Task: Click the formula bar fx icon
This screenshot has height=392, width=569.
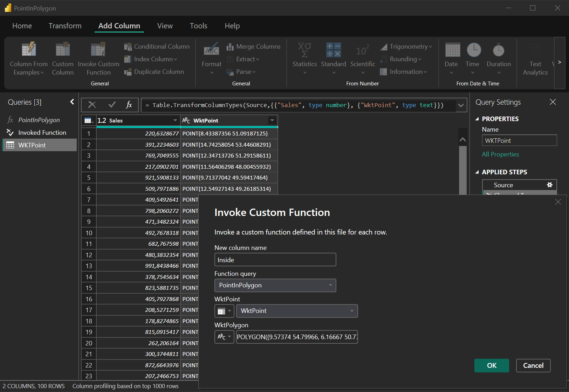Action: [129, 105]
